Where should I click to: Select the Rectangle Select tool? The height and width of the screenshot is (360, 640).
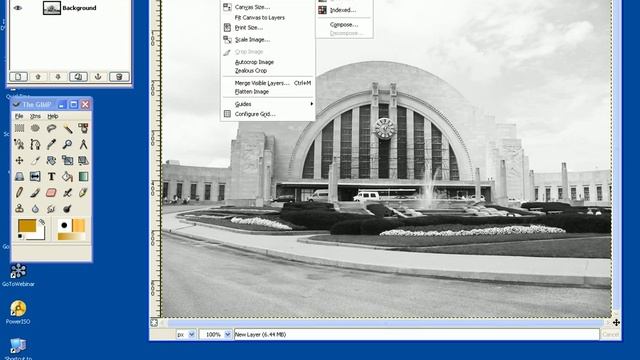[x=19, y=128]
